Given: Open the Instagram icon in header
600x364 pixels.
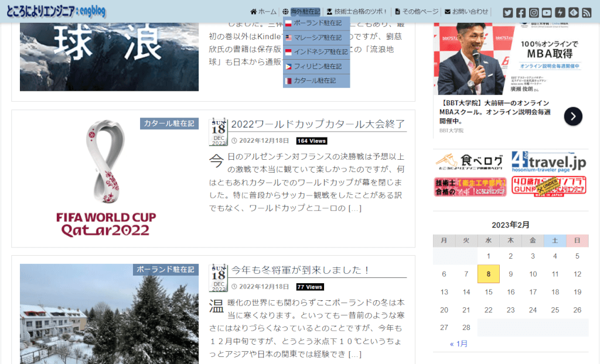Looking at the screenshot, I should 534,13.
